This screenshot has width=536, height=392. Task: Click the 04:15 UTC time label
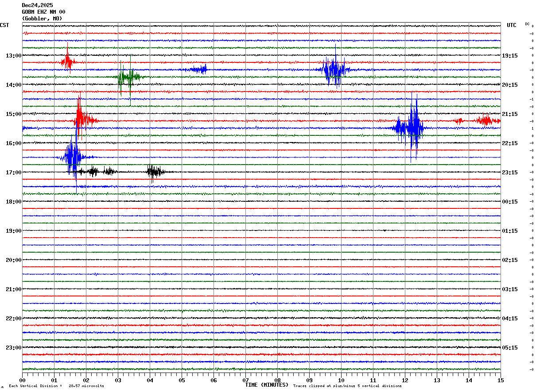coord(510,319)
